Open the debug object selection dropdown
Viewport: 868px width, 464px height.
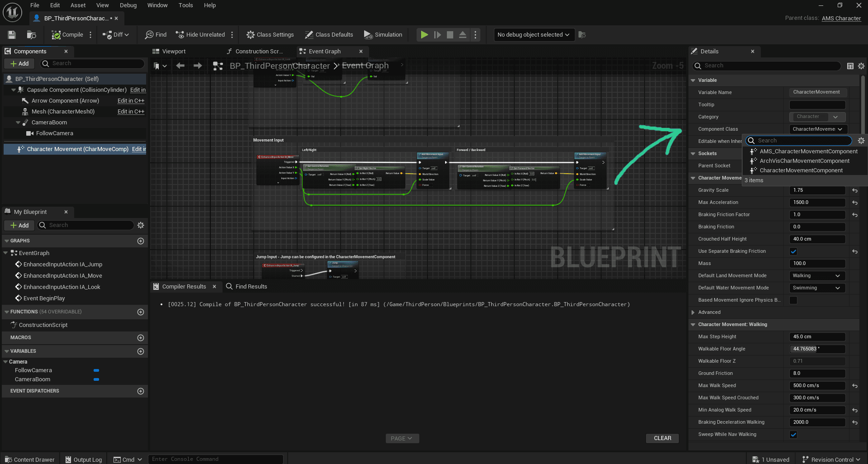click(x=533, y=35)
